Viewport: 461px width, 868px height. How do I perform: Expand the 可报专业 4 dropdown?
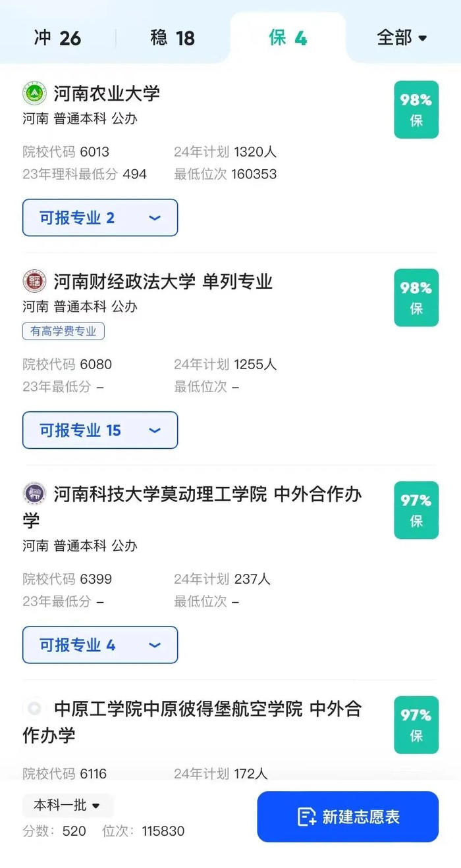(x=99, y=645)
